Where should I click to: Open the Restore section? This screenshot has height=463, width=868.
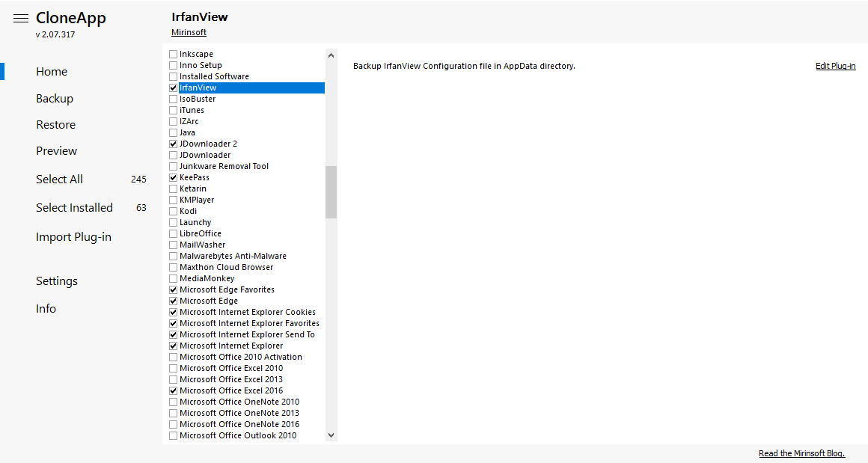tap(55, 124)
